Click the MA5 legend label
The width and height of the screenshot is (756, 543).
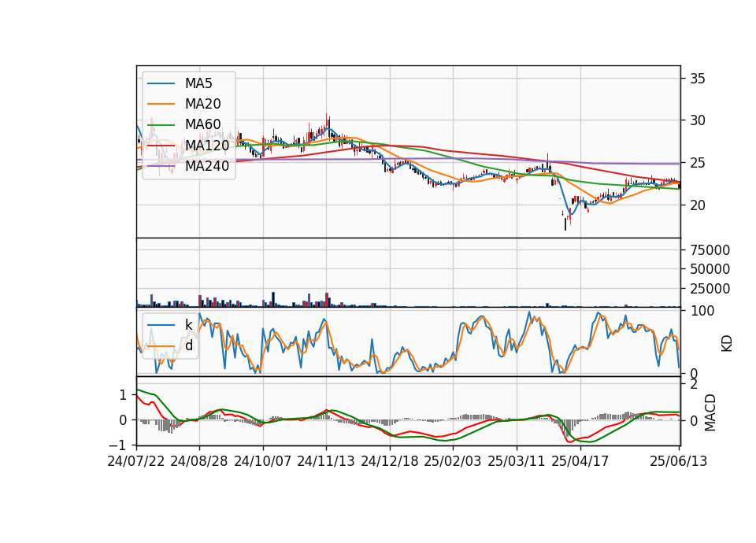[x=198, y=83]
